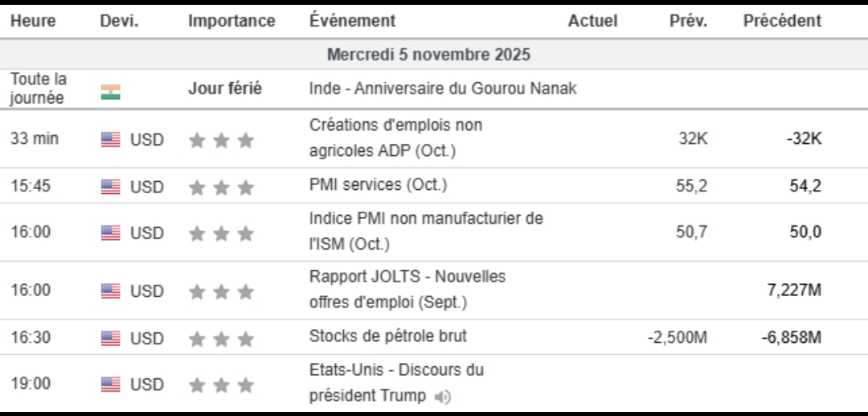Open Créations d'emplois non agricoles ADP event

[x=396, y=138]
